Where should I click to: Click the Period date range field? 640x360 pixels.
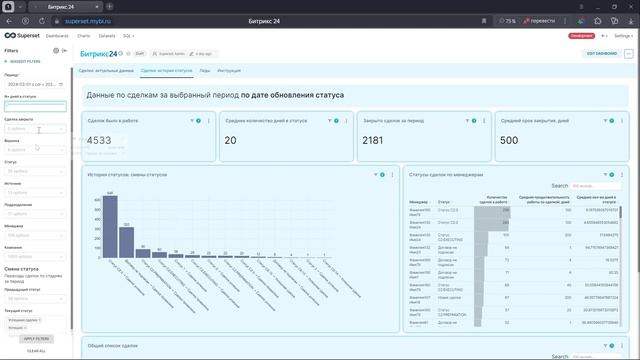tap(35, 84)
